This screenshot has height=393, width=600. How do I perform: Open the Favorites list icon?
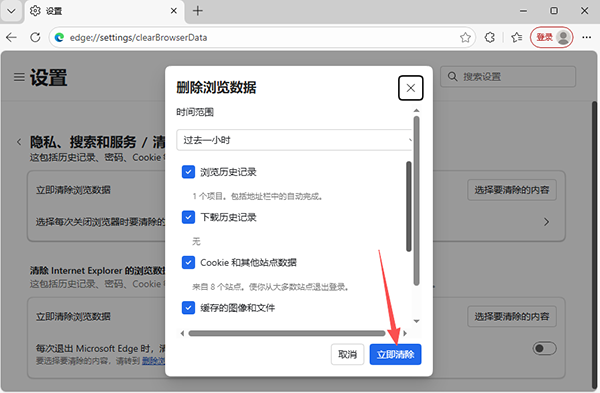[517, 38]
